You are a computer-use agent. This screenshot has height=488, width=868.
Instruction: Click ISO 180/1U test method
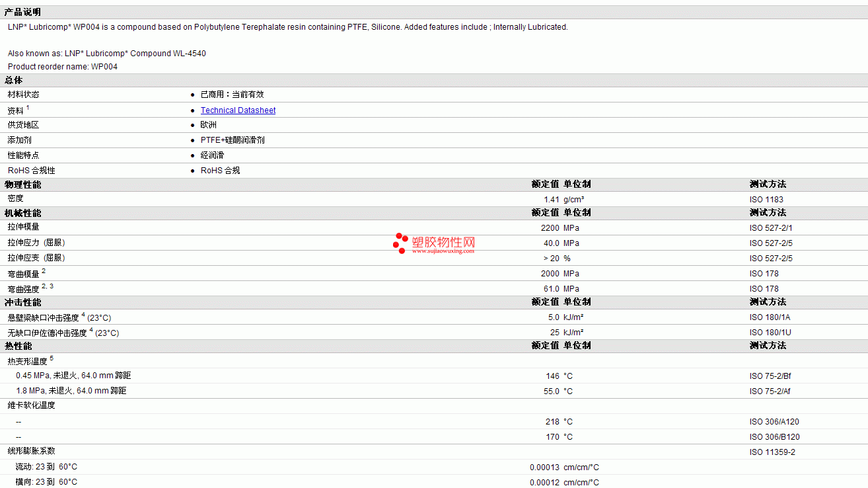[x=770, y=333]
